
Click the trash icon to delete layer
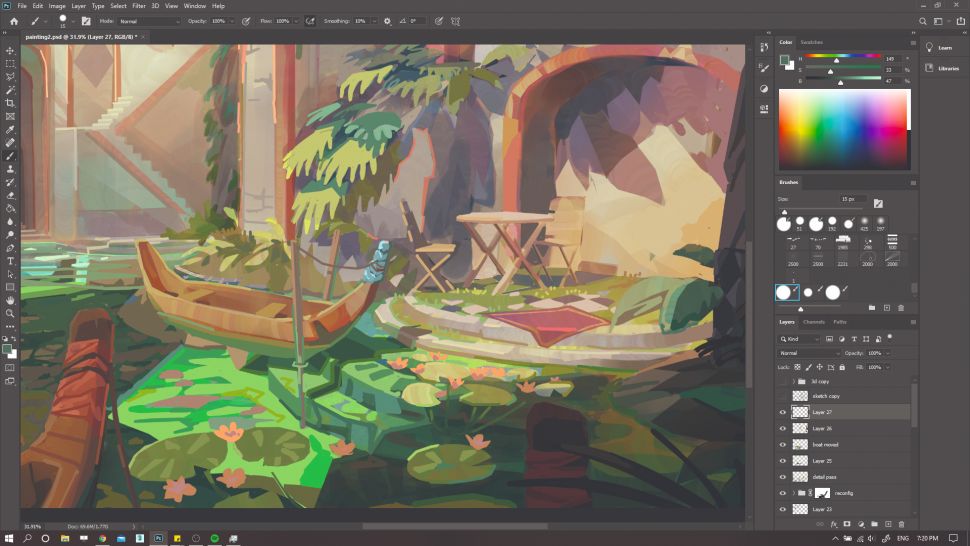(901, 523)
